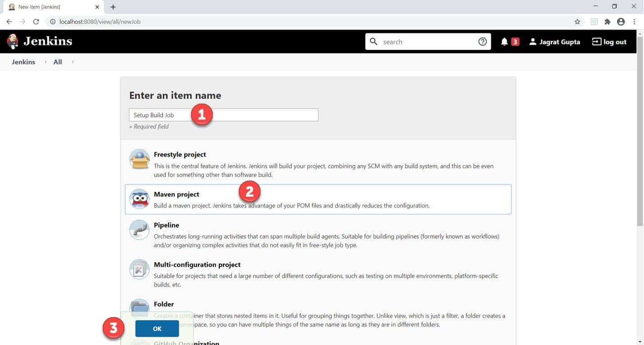The image size is (644, 345).
Task: Click the All breadcrumb link
Action: point(58,62)
